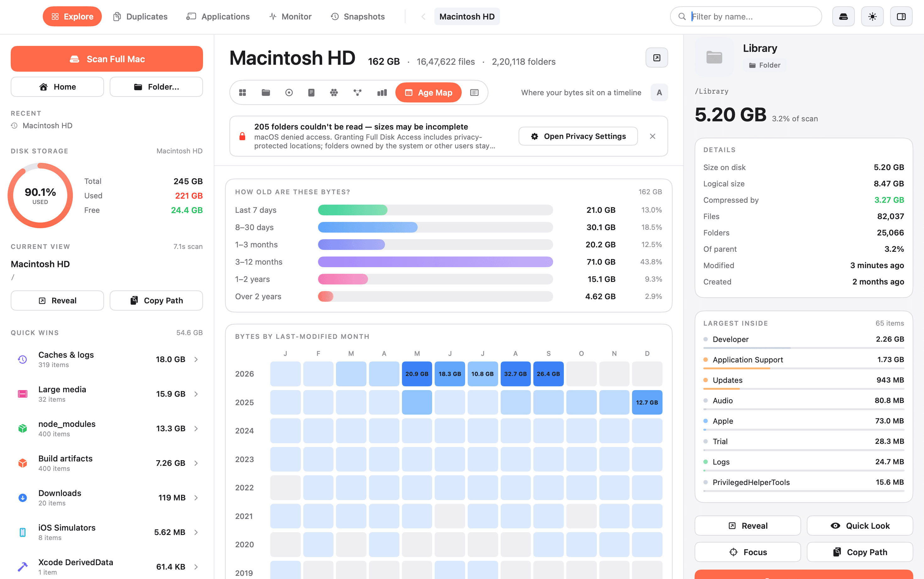Click the Last 7 days green bar
Viewport: 924px width, 579px height.
pos(353,210)
